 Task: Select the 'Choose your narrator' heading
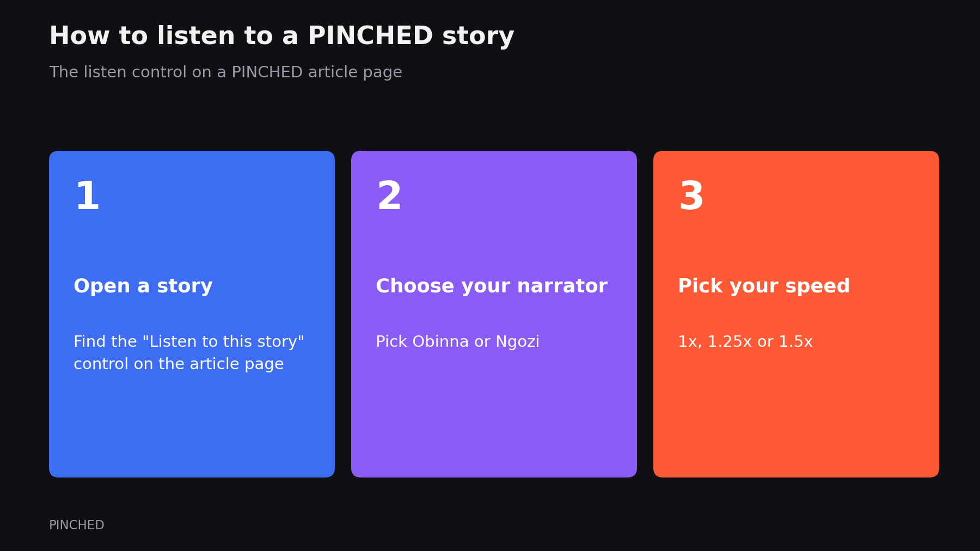tap(492, 286)
